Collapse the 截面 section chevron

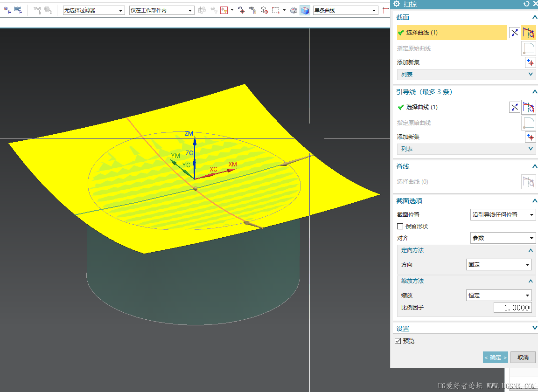(x=535, y=17)
